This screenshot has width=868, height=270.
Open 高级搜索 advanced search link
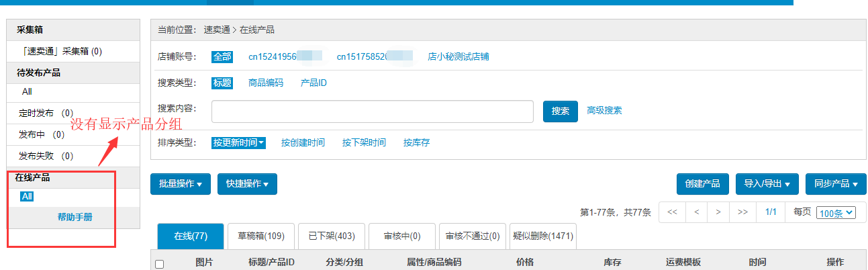tap(604, 111)
